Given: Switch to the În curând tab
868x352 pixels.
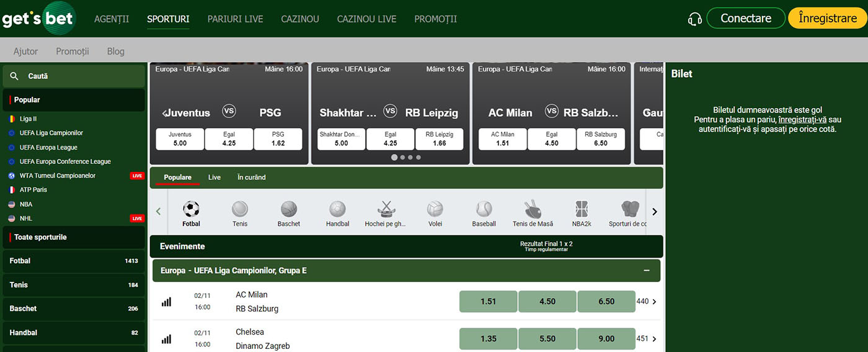Looking at the screenshot, I should pyautogui.click(x=252, y=178).
